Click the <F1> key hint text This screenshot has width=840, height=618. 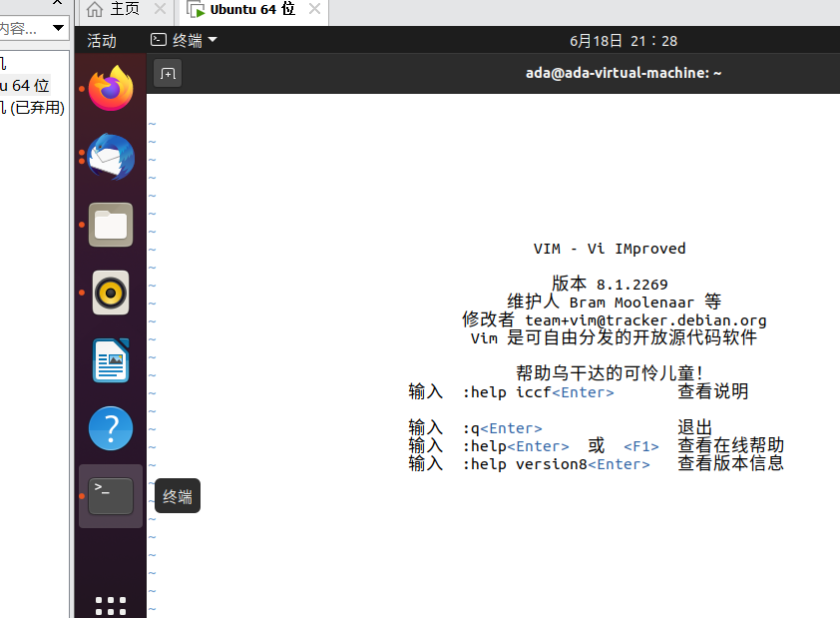[641, 446]
